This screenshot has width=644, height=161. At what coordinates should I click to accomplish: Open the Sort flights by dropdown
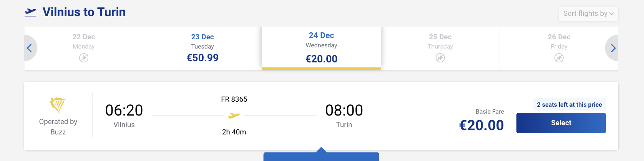[588, 13]
